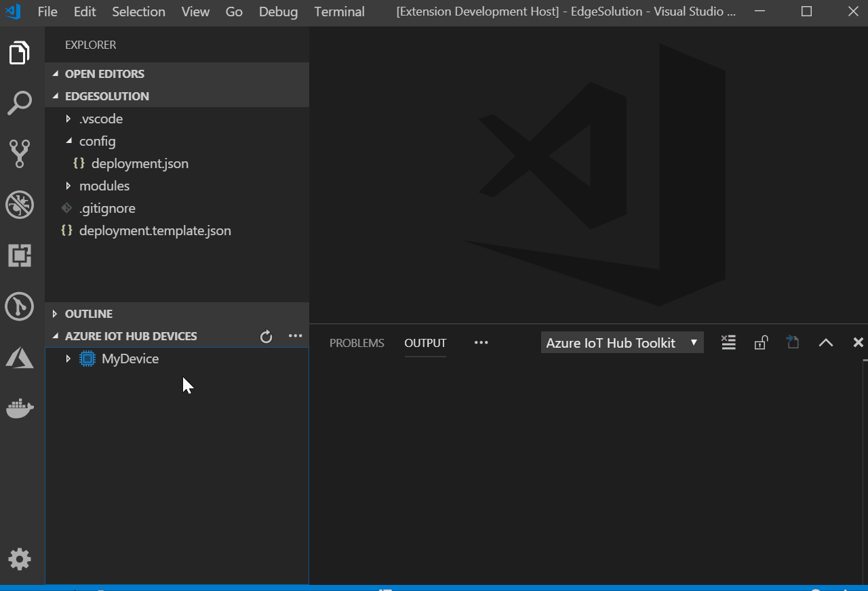Open the GitLens-style branch icon view
This screenshot has height=591, width=868.
[x=19, y=306]
